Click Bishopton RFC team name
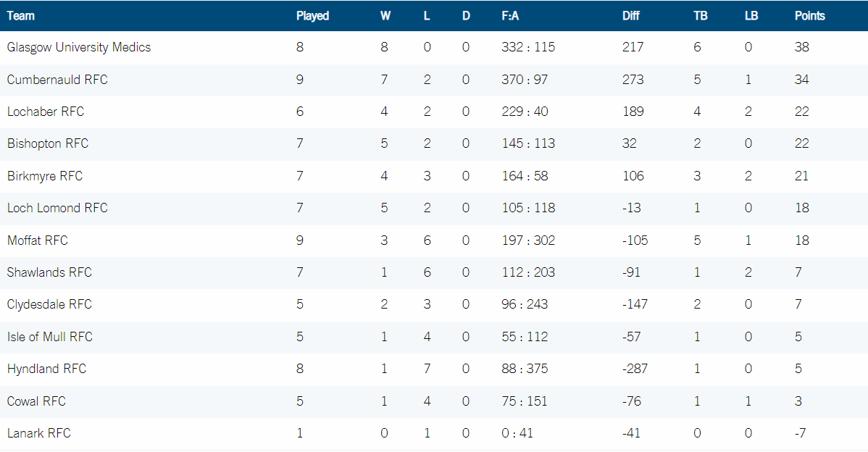868x452 pixels. coord(48,144)
